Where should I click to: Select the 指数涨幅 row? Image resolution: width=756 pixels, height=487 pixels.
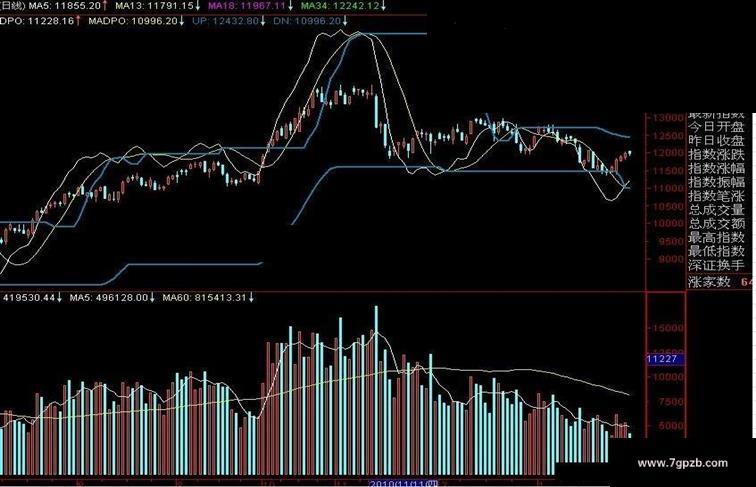pos(716,169)
